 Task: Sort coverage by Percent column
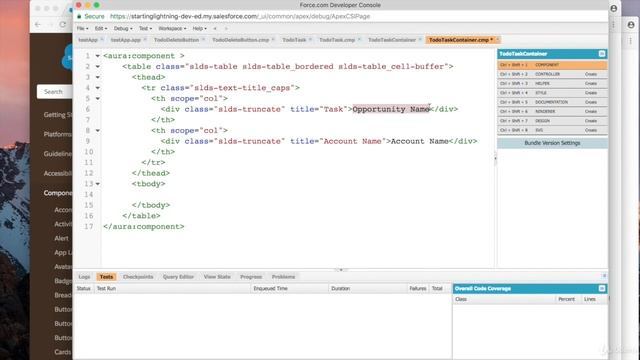coord(567,299)
